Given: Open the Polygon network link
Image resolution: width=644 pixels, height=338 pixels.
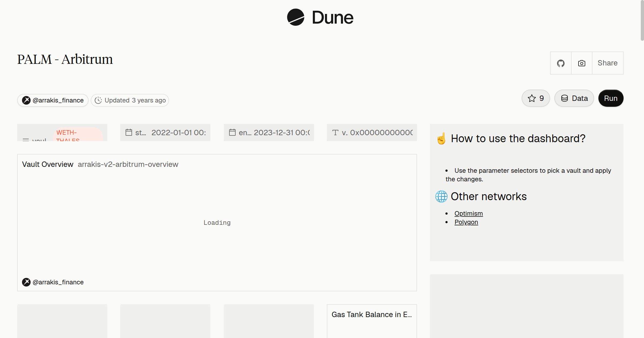Looking at the screenshot, I should tap(466, 222).
